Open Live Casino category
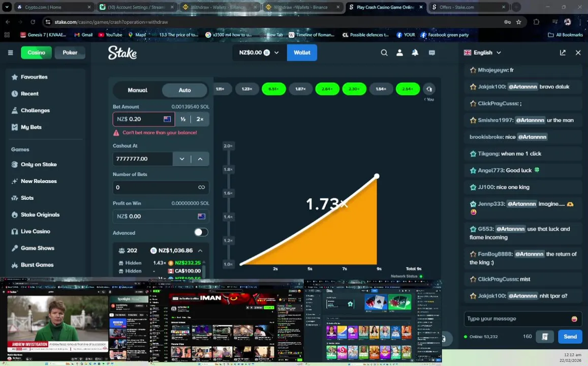Image resolution: width=588 pixels, height=366 pixels. coord(35,231)
